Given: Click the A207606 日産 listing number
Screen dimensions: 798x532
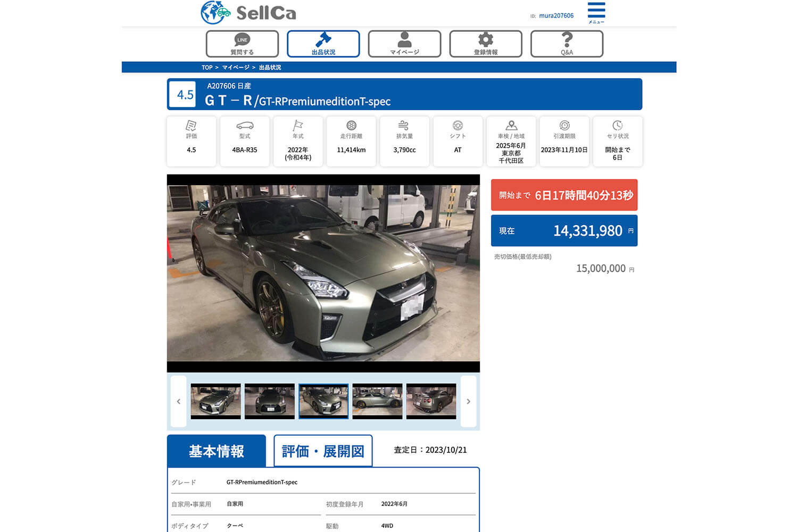Looking at the screenshot, I should 229,86.
